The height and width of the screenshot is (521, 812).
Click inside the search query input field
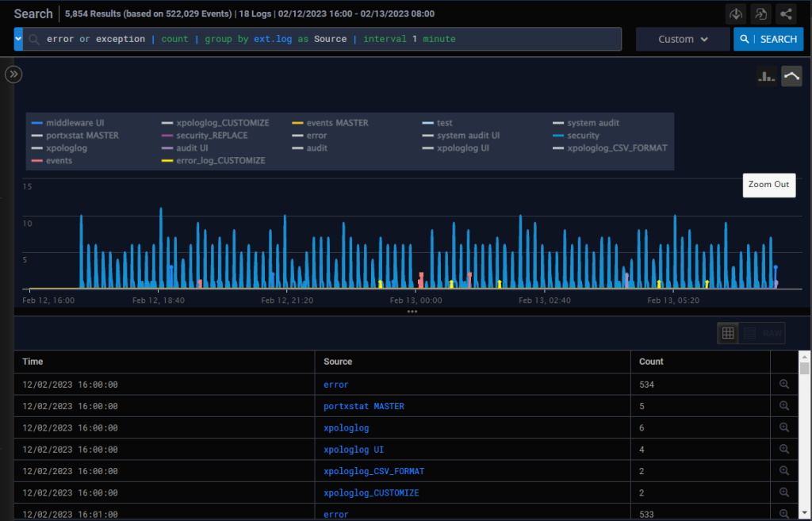click(322, 39)
